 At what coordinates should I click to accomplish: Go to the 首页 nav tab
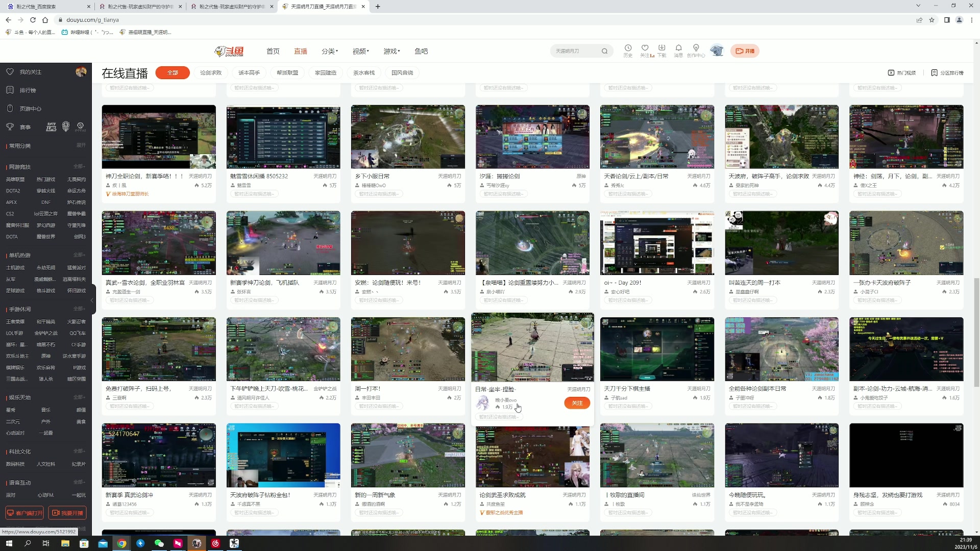coord(273,52)
